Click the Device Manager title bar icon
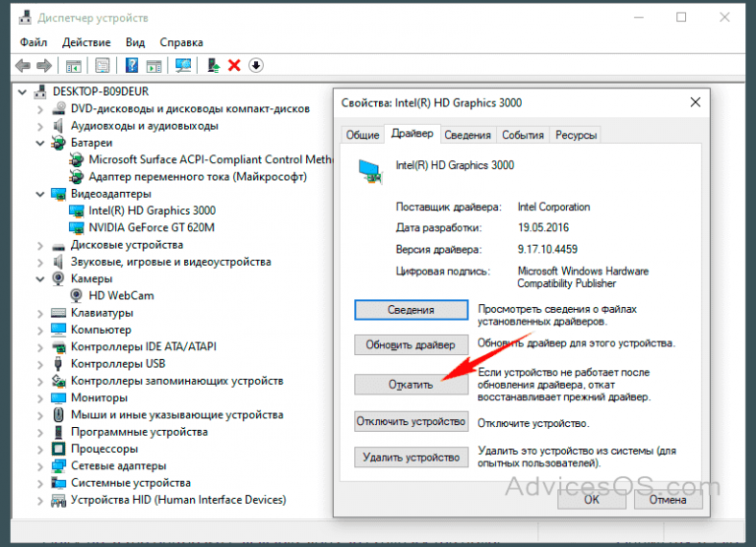756x547 pixels. click(x=25, y=18)
